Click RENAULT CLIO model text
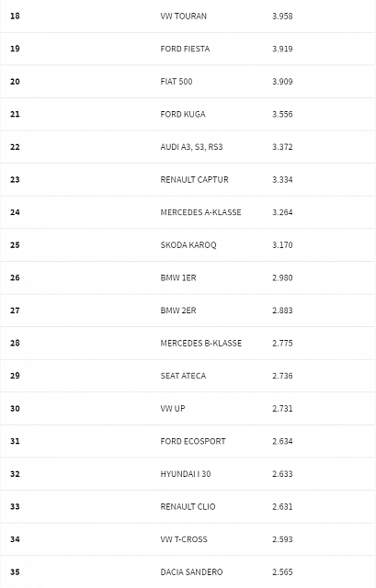Image resolution: width=376 pixels, height=588 pixels. coord(188,506)
